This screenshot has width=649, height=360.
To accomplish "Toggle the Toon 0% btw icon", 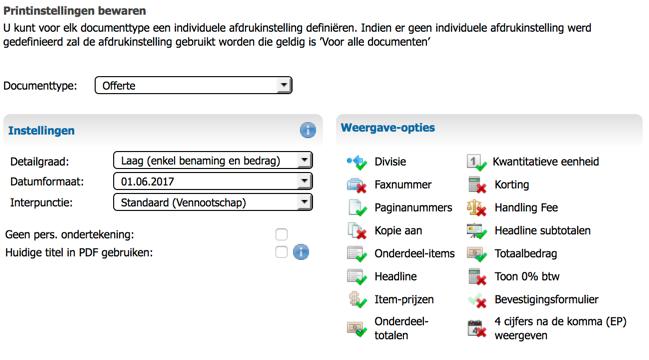I will pyautogui.click(x=476, y=277).
